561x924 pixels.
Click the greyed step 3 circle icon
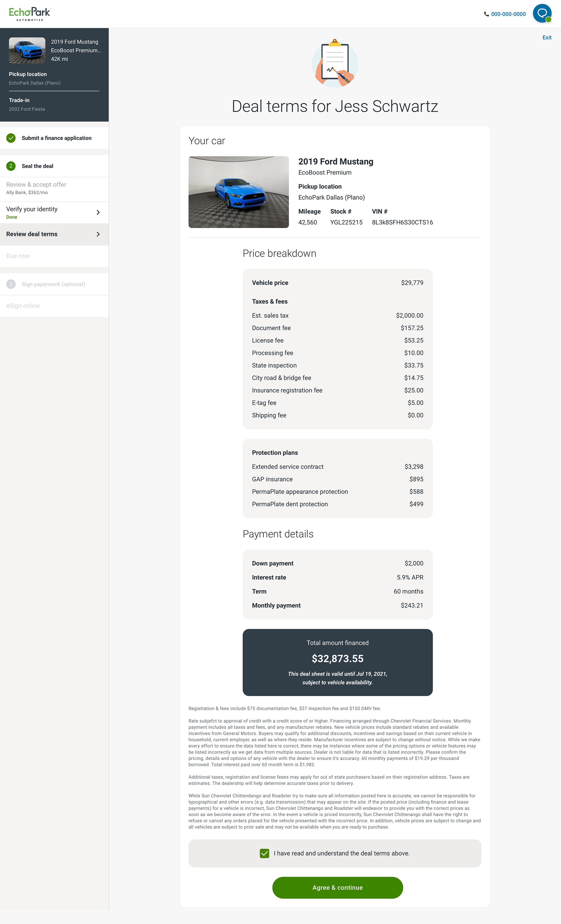click(11, 284)
